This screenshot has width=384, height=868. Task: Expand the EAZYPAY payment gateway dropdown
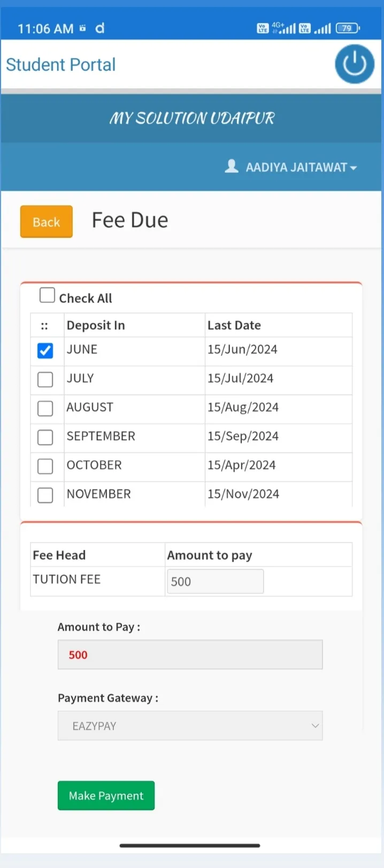[x=190, y=726]
